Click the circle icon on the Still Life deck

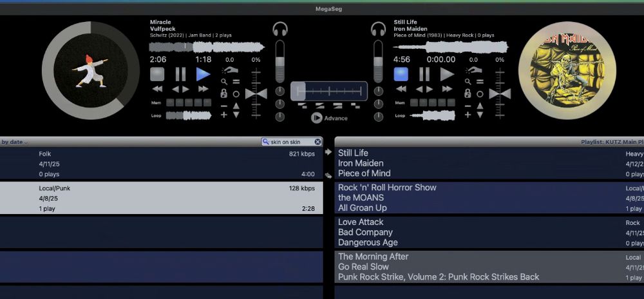tap(480, 94)
